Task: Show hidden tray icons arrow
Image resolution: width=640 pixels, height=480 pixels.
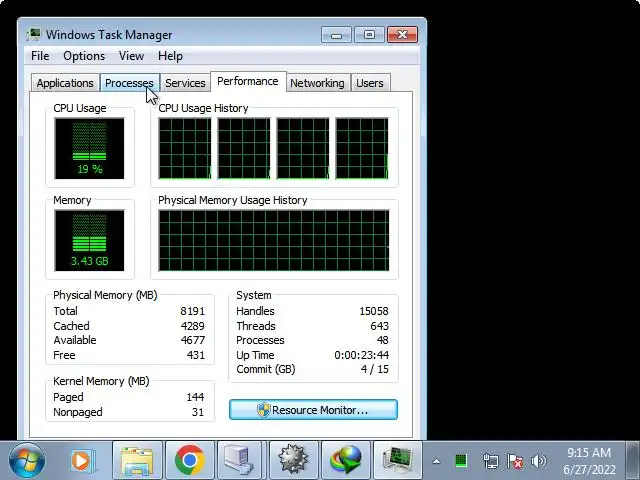Action: 436,462
